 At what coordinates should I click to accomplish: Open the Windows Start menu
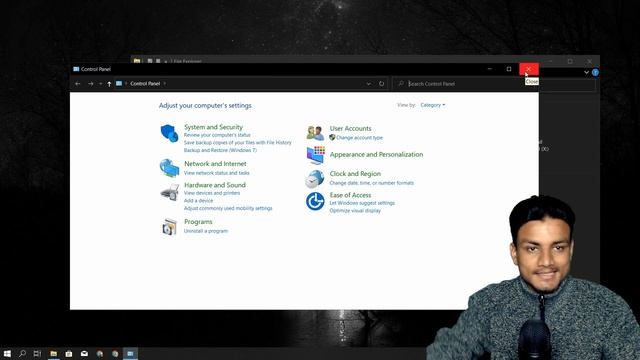click(7, 353)
